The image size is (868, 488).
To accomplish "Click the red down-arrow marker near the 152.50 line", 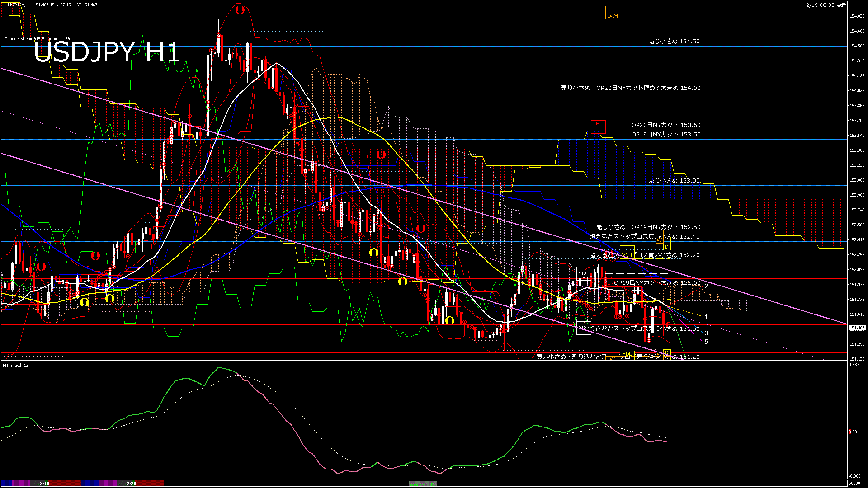I will pyautogui.click(x=420, y=228).
